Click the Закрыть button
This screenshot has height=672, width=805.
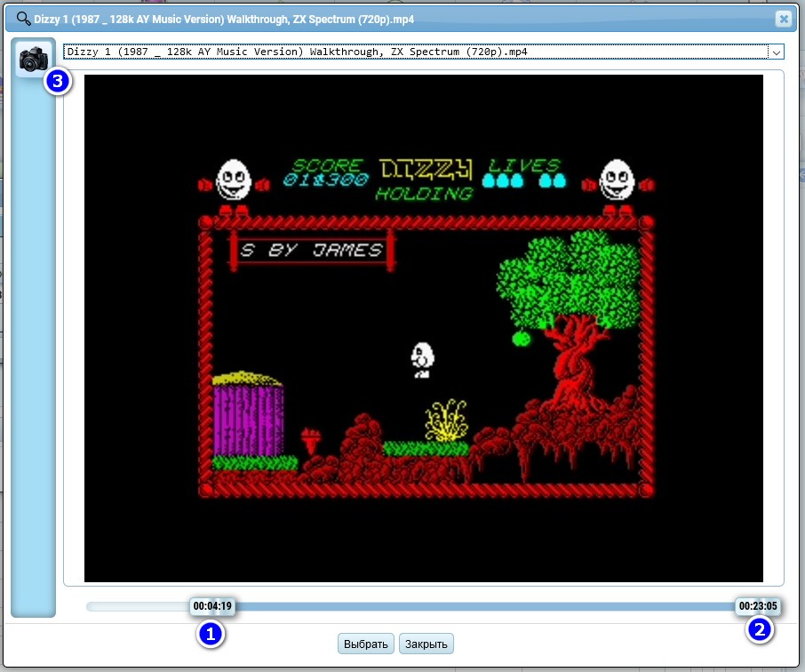(426, 644)
